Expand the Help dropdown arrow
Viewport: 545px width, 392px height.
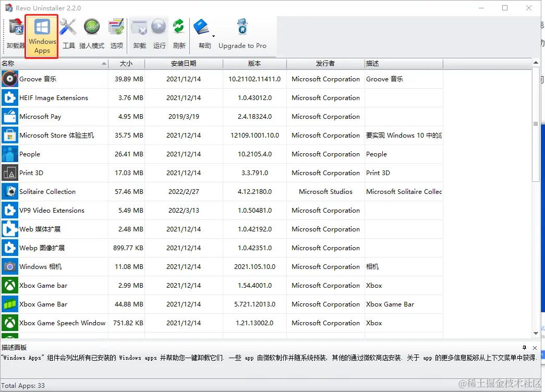click(213, 36)
